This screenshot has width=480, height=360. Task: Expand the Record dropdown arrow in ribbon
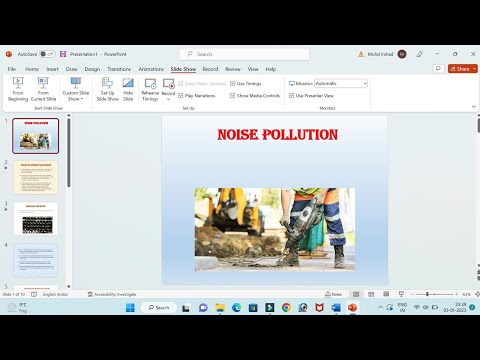(x=168, y=99)
